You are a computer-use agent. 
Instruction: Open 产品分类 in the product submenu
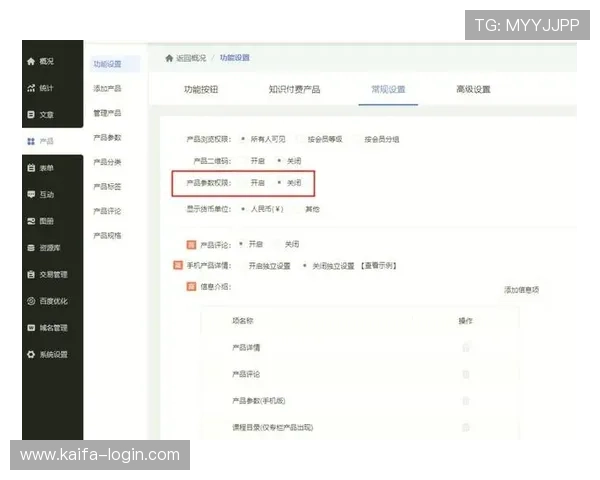[x=108, y=162]
